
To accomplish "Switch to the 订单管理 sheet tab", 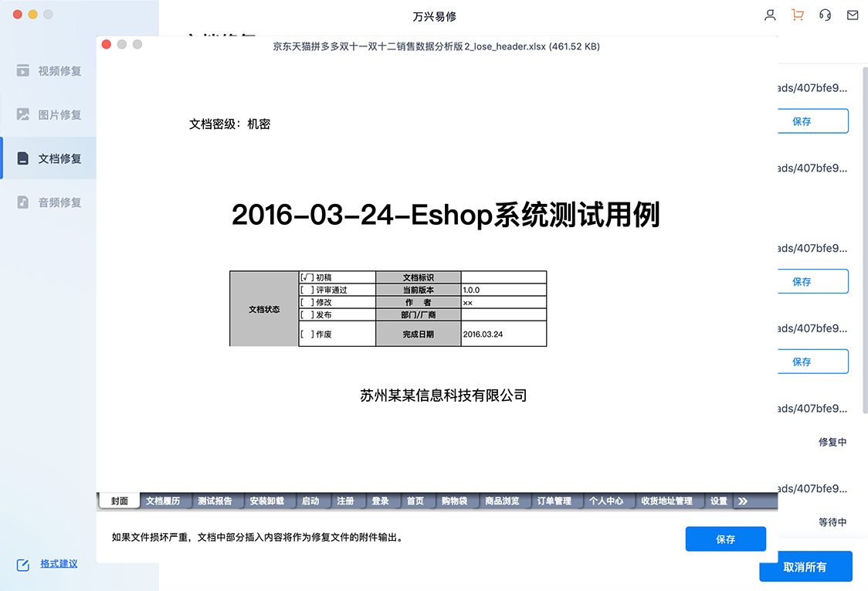I will pos(554,501).
